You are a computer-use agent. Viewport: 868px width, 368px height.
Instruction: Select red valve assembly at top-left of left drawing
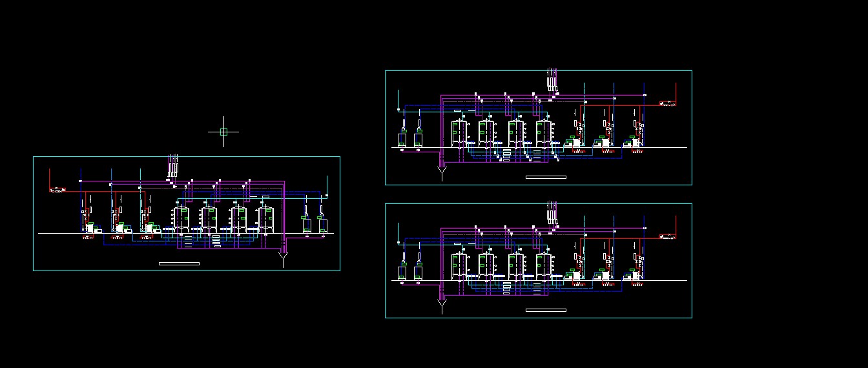[x=58, y=189]
